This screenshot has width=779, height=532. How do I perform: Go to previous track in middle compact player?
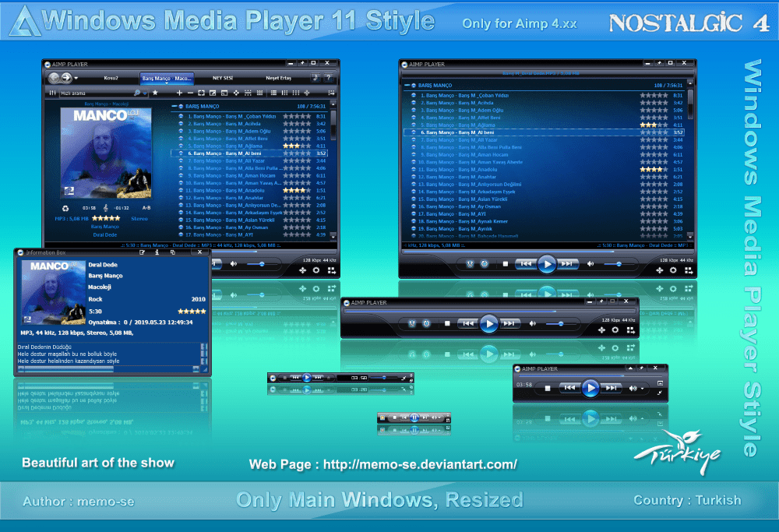point(468,323)
